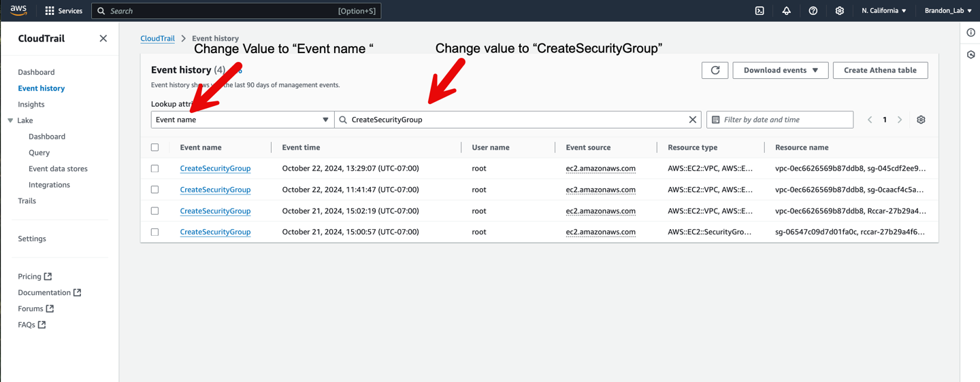Open the Forums external link
Viewport: 980px width, 382px height.
tap(35, 309)
